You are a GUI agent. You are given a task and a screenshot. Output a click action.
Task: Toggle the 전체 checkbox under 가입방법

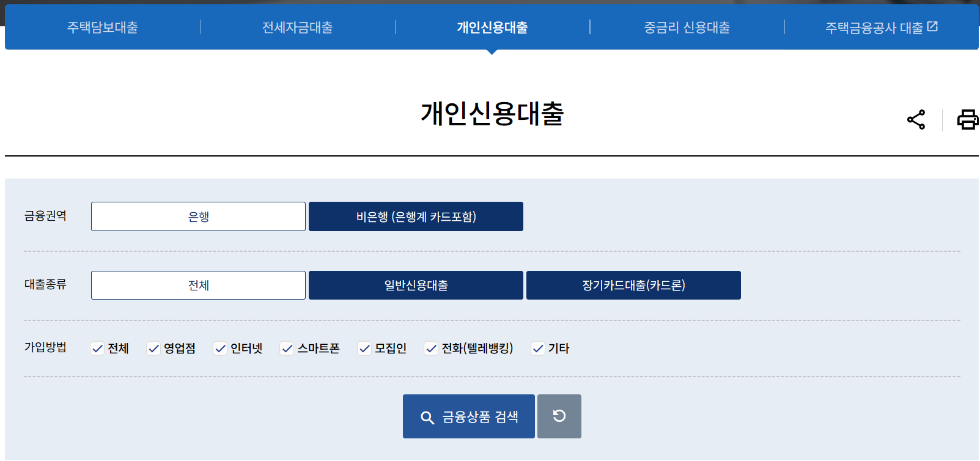coord(97,349)
